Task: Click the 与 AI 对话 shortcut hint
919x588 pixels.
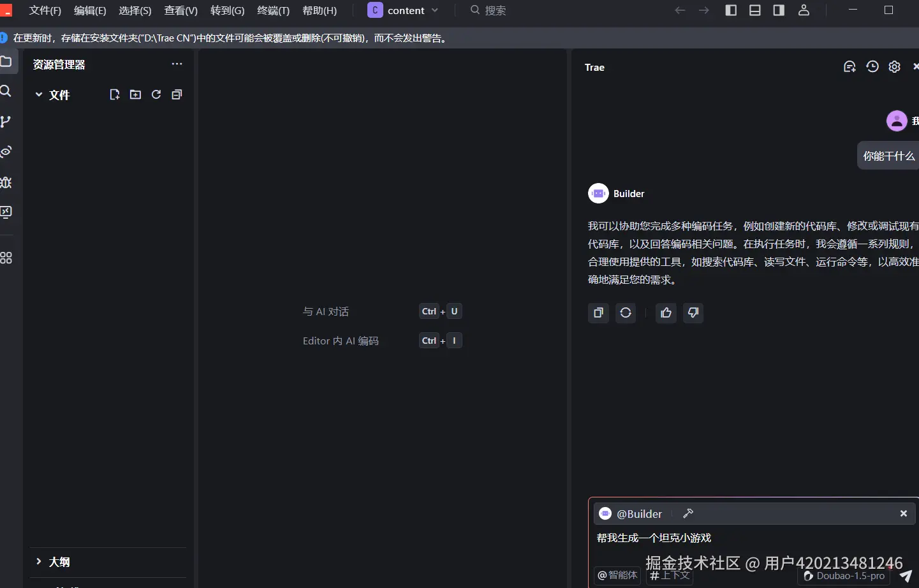Action: click(x=326, y=311)
